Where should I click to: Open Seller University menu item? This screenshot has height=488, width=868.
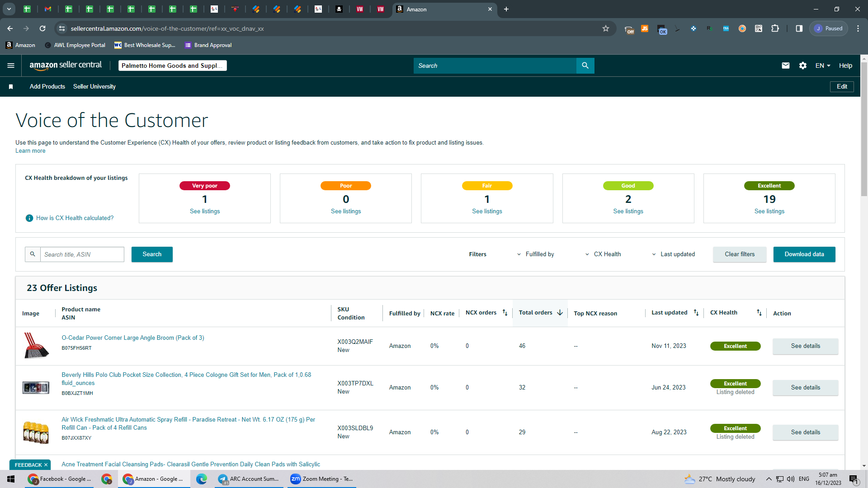click(94, 87)
